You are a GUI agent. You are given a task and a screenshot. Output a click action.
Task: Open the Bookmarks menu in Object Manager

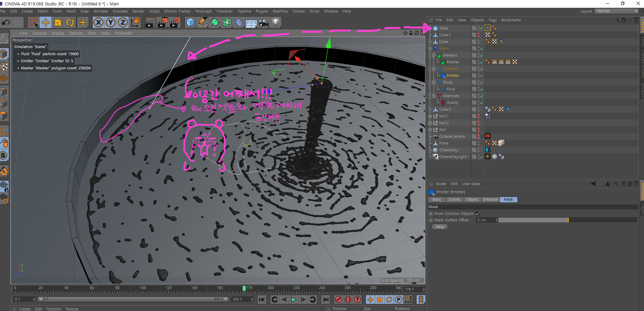click(x=511, y=20)
